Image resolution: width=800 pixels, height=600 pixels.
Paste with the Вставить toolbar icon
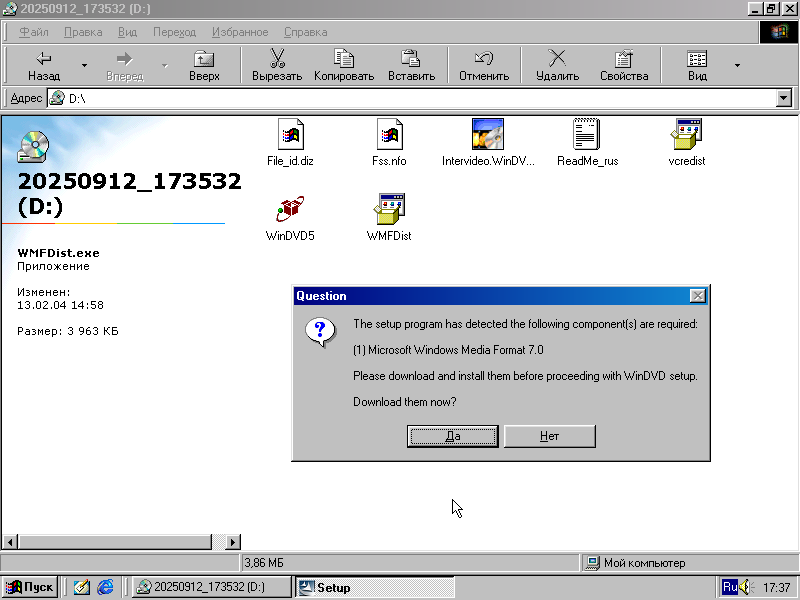[411, 65]
